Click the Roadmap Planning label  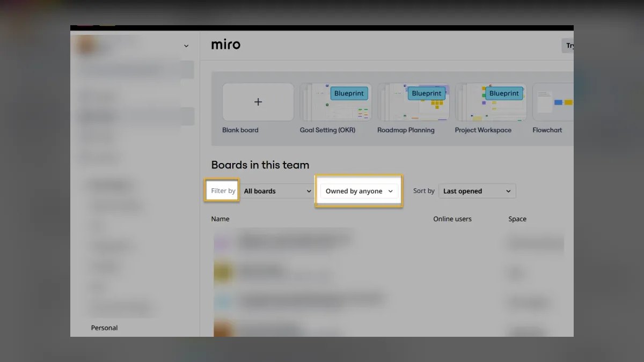point(406,130)
